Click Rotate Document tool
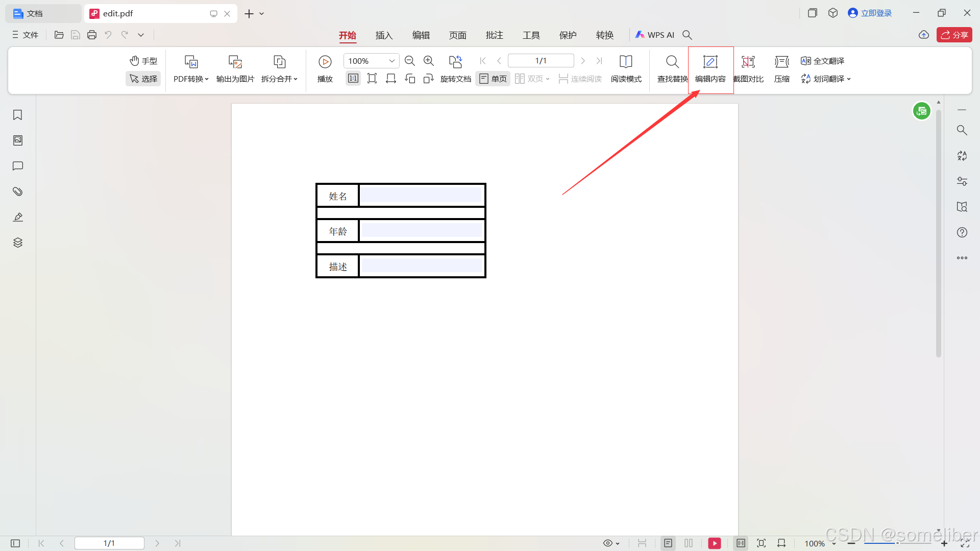 coord(456,69)
